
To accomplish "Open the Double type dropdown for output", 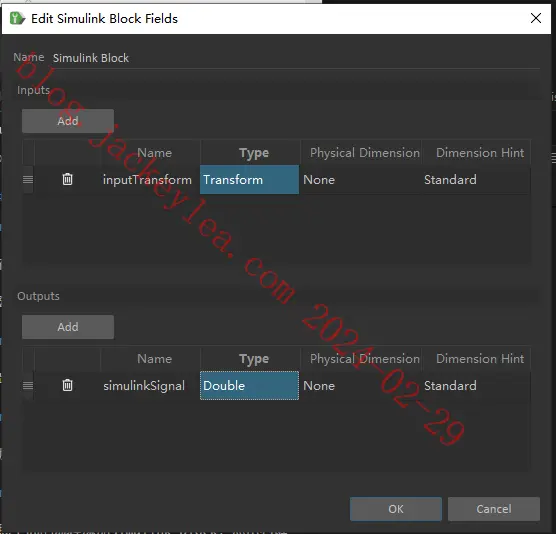I will 249,385.
